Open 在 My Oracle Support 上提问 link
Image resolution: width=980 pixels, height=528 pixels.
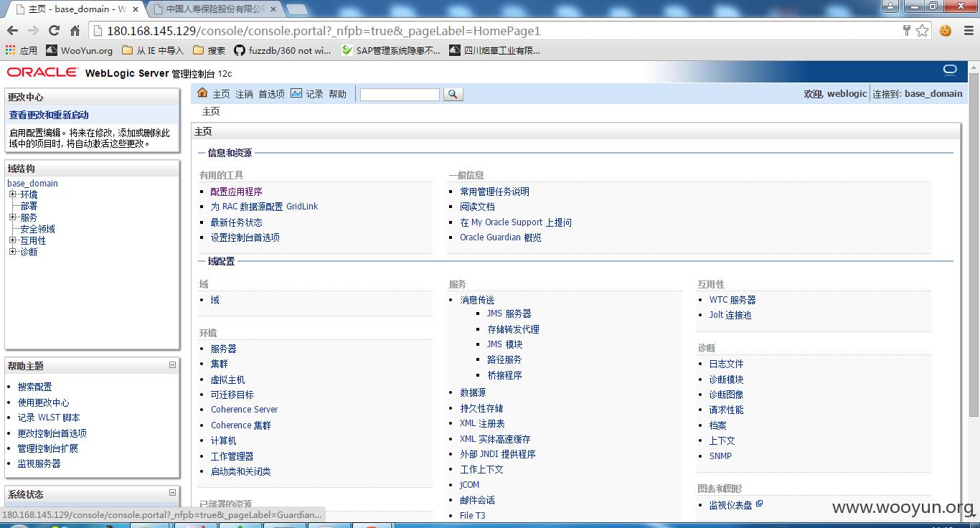(x=516, y=222)
